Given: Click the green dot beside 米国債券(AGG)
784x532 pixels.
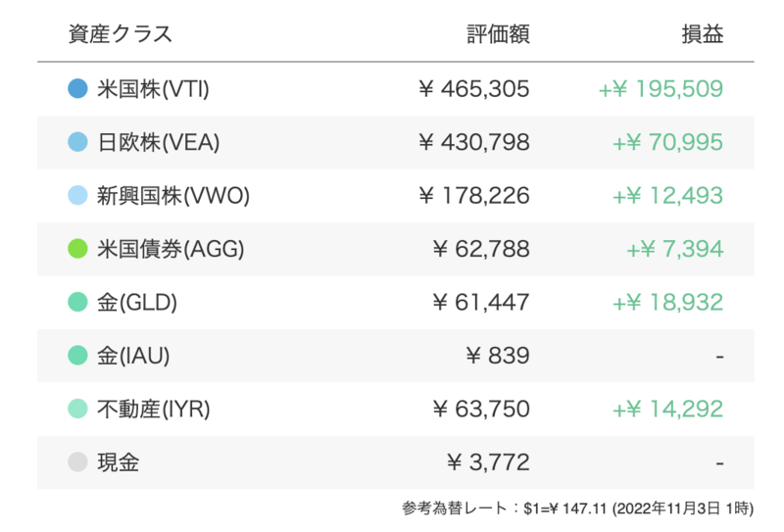Looking at the screenshot, I should 77,249.
